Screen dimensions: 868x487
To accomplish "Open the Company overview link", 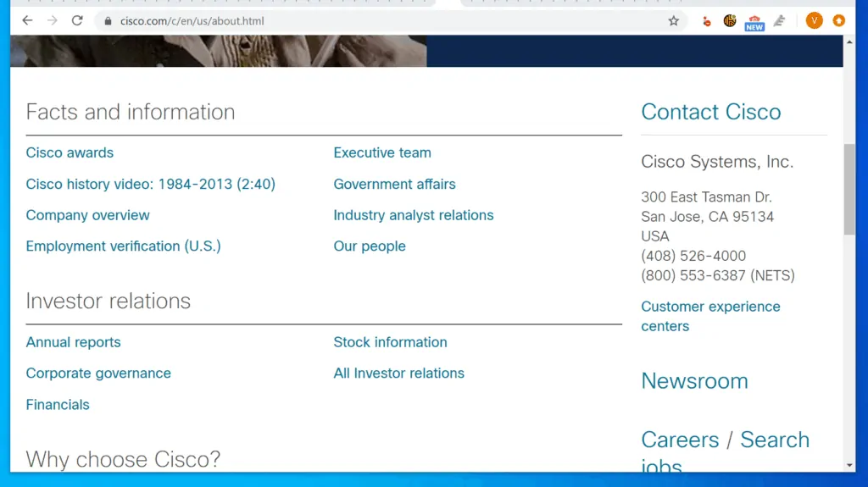I will point(87,215).
